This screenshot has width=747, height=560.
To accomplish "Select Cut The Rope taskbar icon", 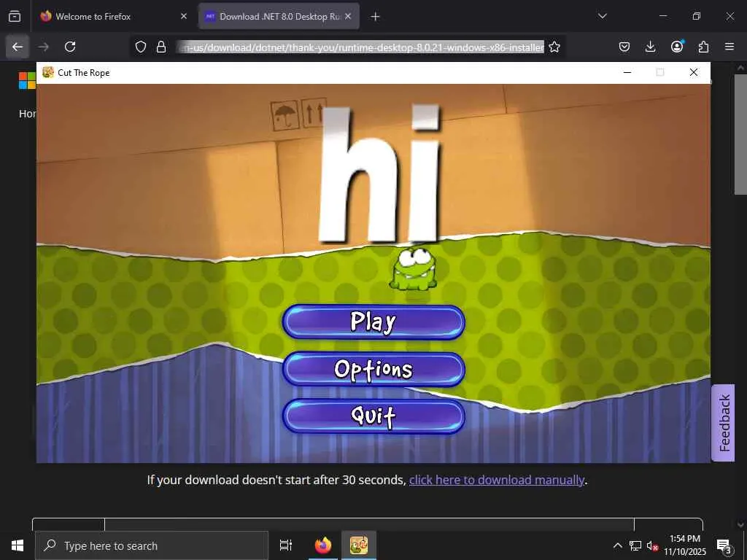I will click(x=359, y=545).
